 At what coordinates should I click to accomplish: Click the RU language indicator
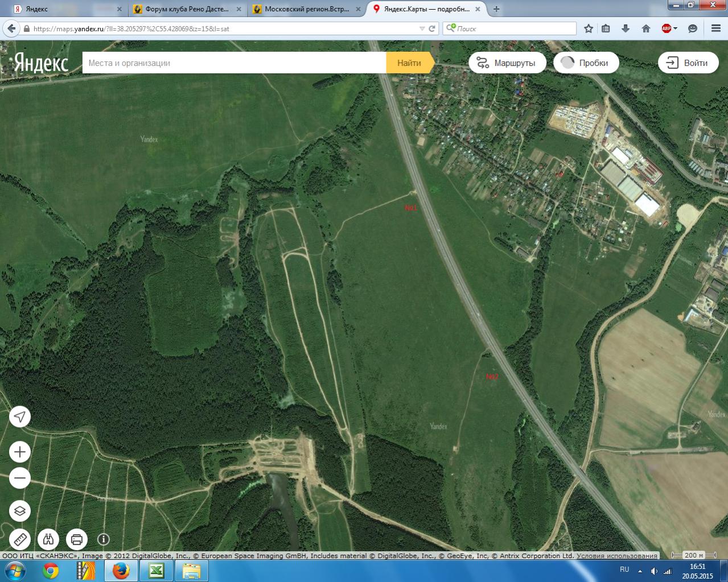[x=624, y=569]
